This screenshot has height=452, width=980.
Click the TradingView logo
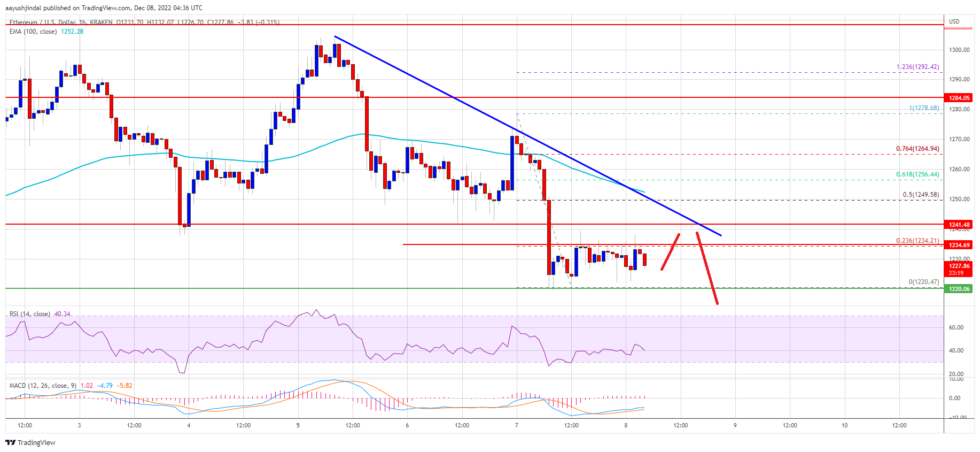point(30,442)
